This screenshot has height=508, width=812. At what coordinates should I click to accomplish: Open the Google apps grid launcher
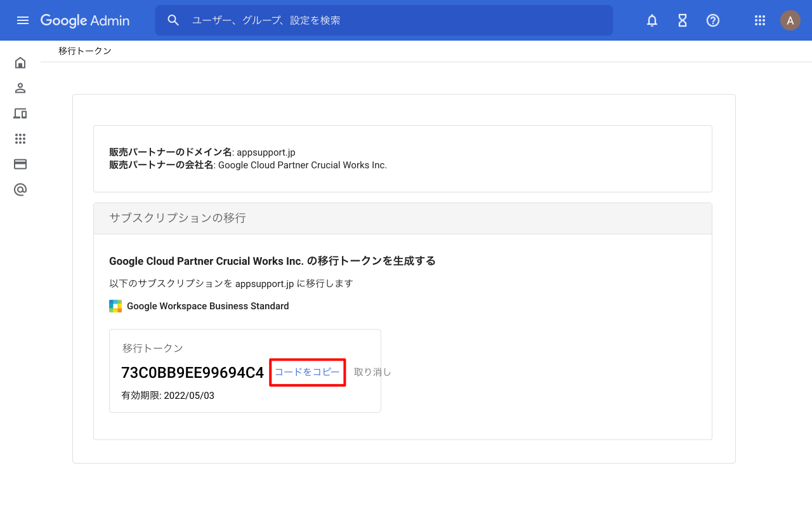[x=760, y=20]
